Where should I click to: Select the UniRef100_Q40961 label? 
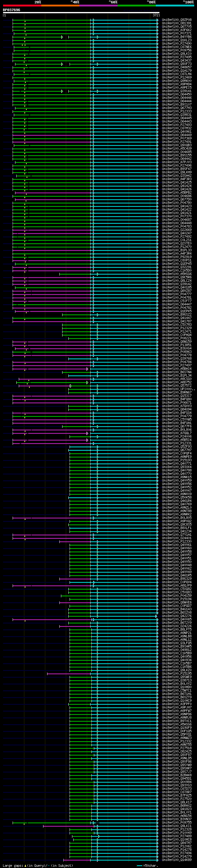(177, 131)
